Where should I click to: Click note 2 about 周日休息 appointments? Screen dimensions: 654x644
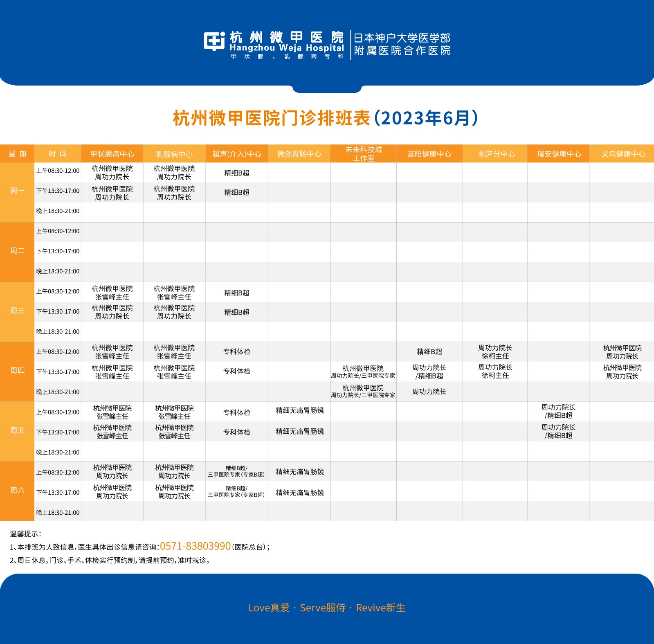pyautogui.click(x=110, y=561)
